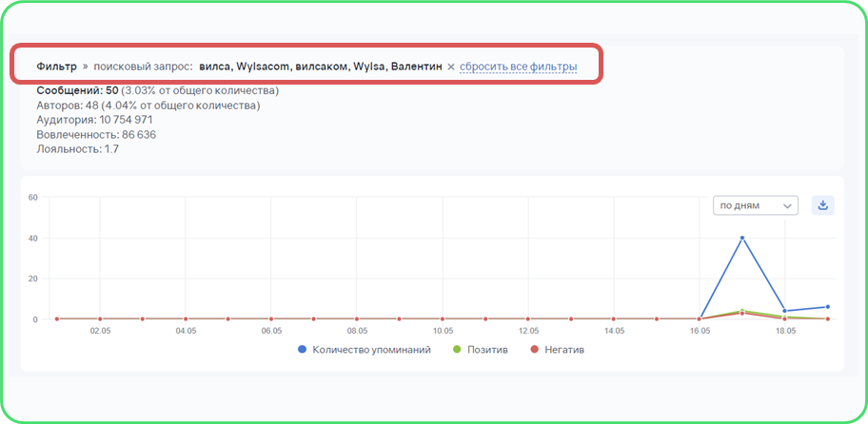Click the 02.05 x-axis date label
Image resolution: width=868 pixels, height=424 pixels.
pyautogui.click(x=100, y=331)
